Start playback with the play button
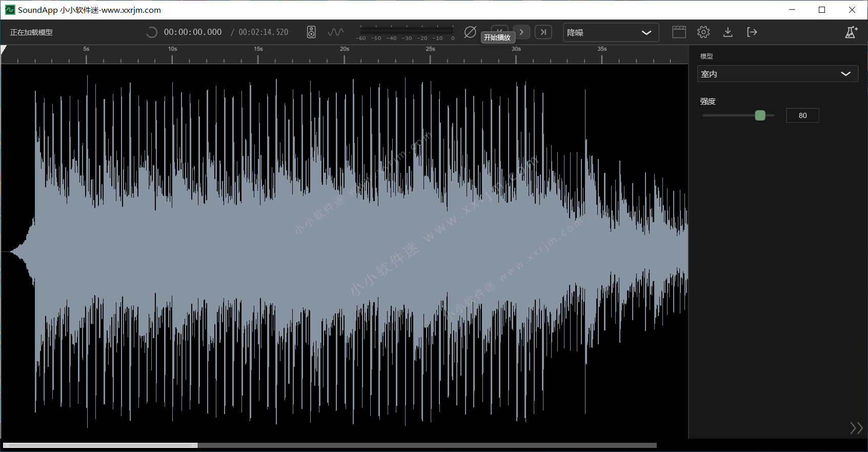868x452 pixels. [x=521, y=32]
